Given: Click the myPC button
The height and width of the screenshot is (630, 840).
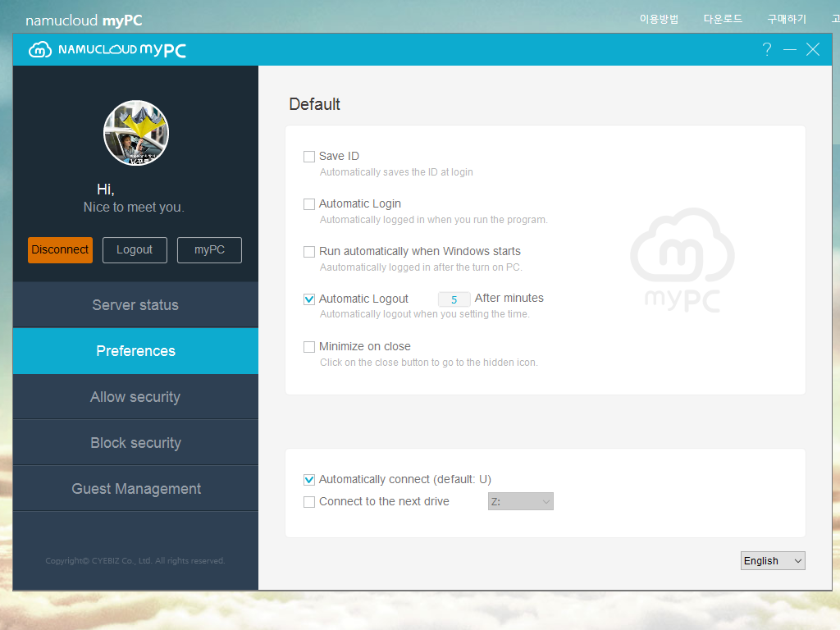Looking at the screenshot, I should [x=209, y=249].
